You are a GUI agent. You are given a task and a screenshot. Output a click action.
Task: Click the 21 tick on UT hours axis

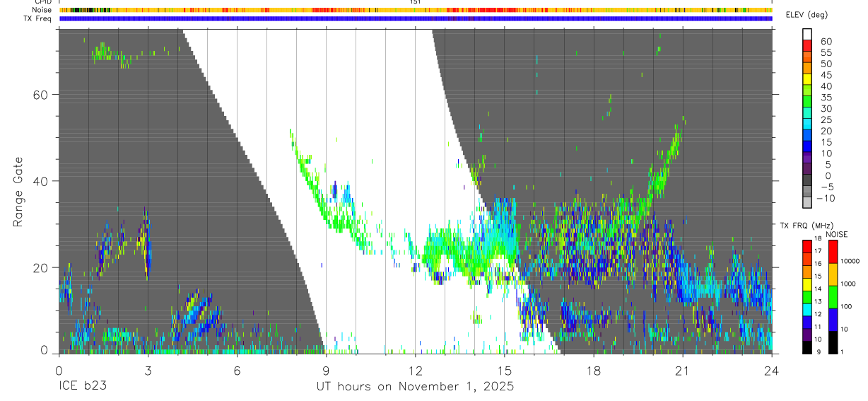pos(682,370)
